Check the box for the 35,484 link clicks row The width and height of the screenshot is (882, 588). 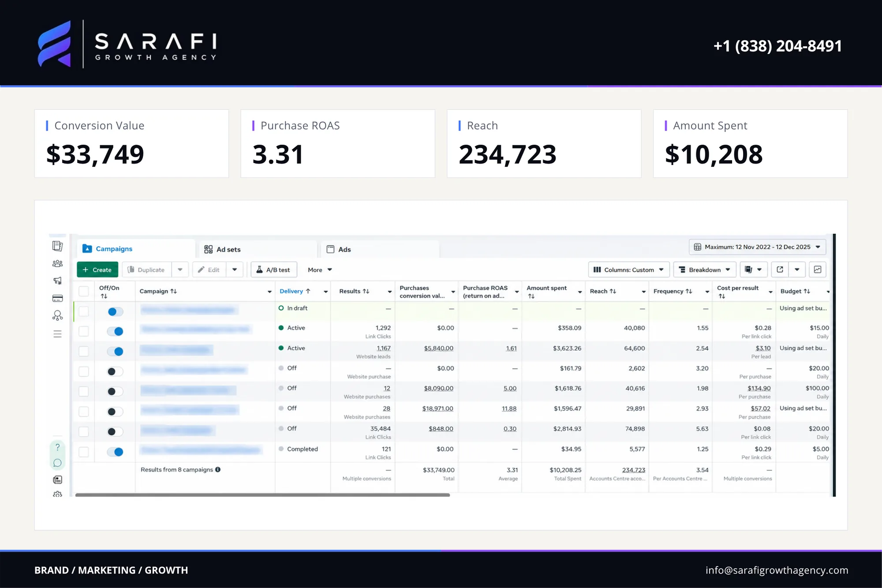(x=83, y=431)
